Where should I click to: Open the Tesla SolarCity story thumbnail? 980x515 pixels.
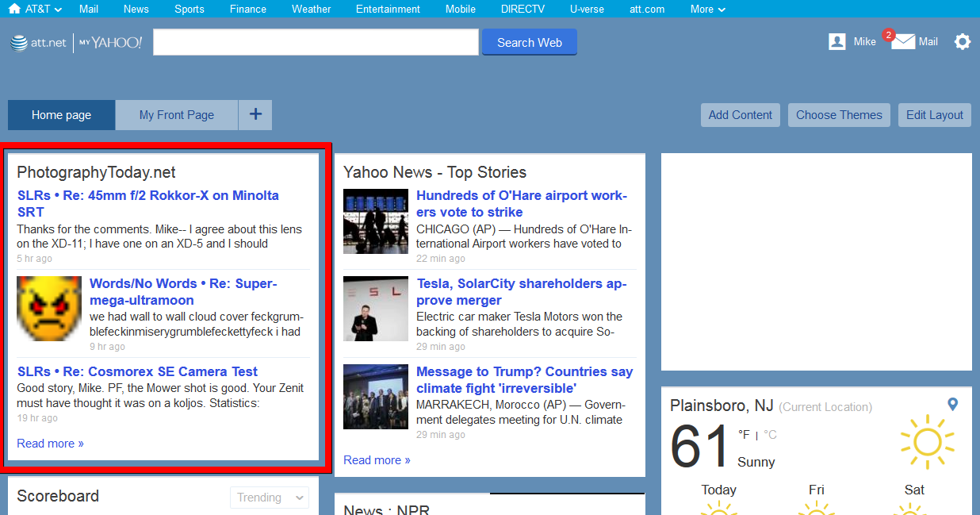[x=376, y=309]
